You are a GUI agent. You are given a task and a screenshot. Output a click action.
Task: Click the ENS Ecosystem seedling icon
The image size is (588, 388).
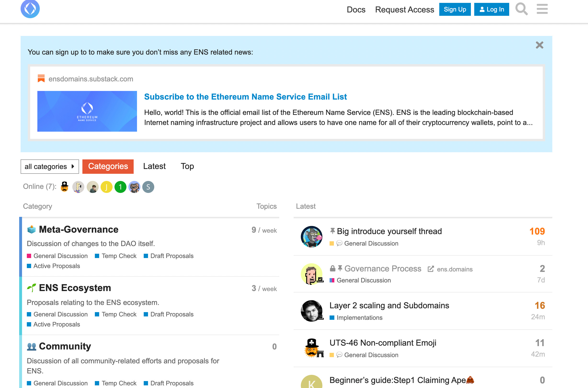tap(31, 288)
